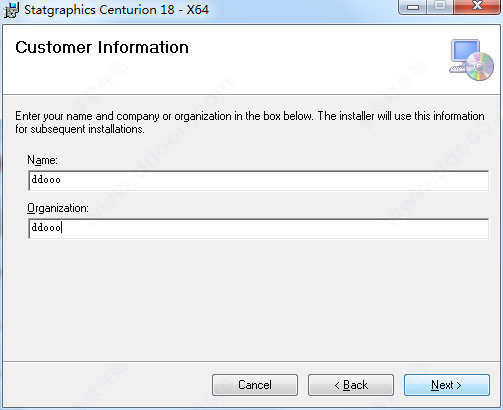Proceed with the Next > button
This screenshot has width=503, height=410.
(x=447, y=385)
